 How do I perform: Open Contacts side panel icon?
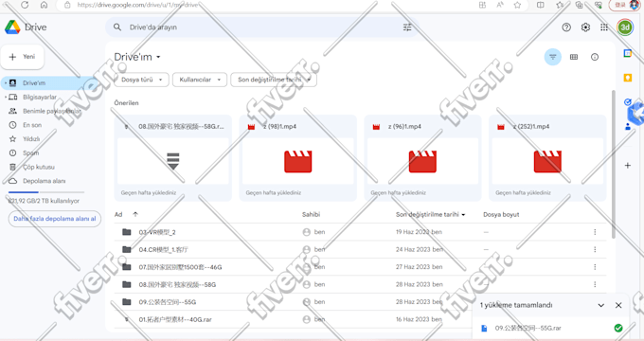tap(628, 127)
